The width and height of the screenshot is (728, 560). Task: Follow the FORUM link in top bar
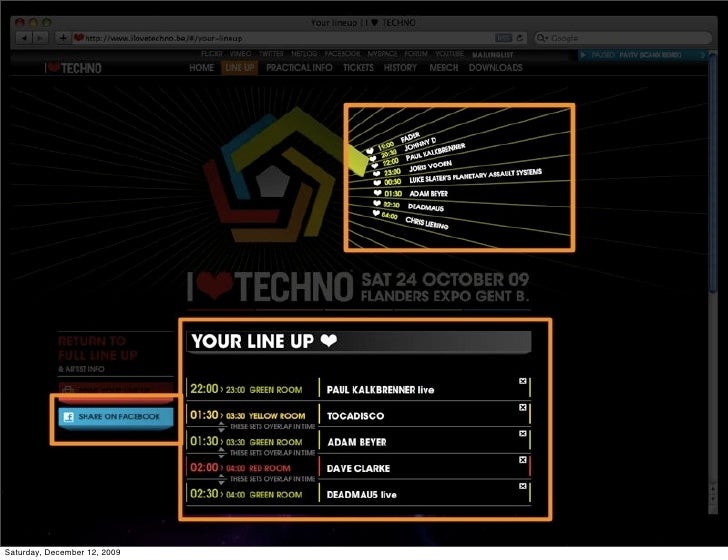click(x=416, y=54)
